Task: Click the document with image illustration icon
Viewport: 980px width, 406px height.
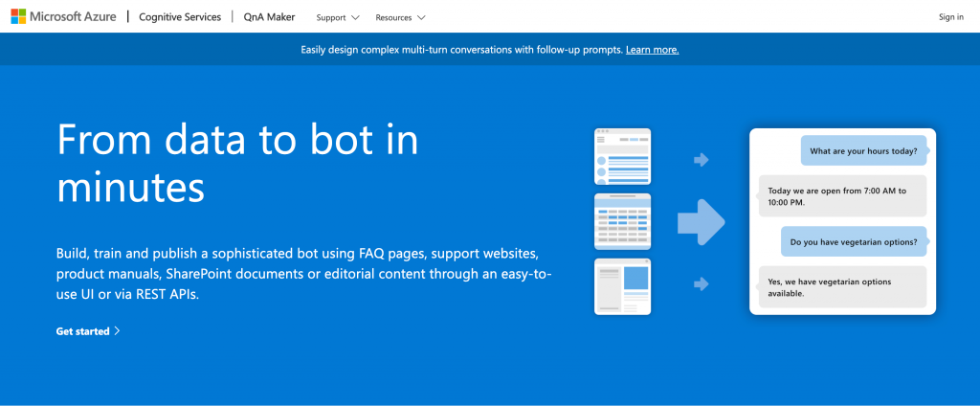Action: coord(622,286)
